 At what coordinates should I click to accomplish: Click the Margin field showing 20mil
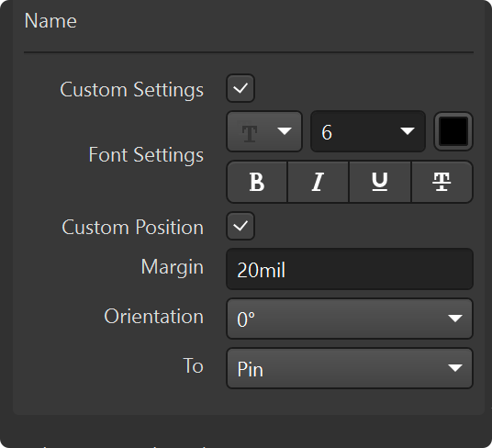(350, 269)
